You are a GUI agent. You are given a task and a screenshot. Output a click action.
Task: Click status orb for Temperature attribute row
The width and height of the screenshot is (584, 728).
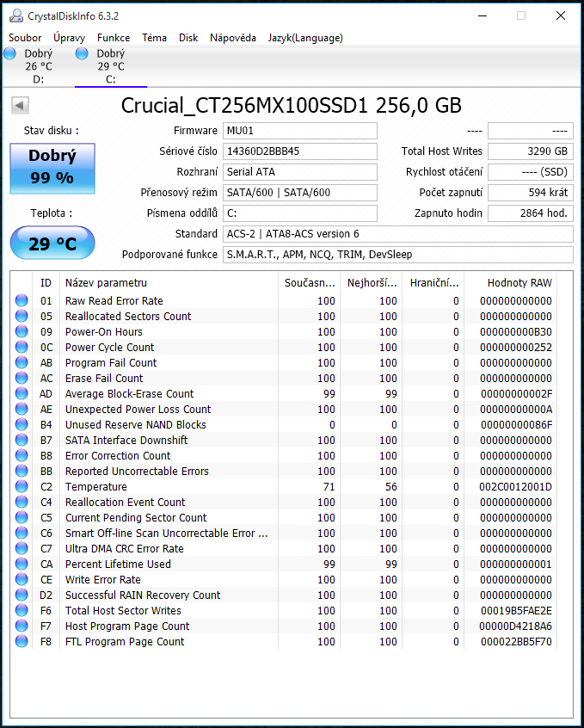(22, 486)
